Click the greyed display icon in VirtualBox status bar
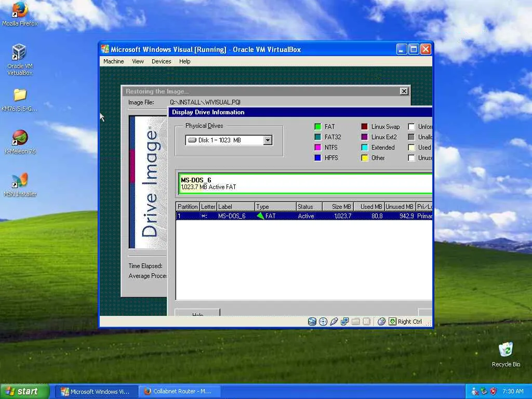 pos(366,321)
